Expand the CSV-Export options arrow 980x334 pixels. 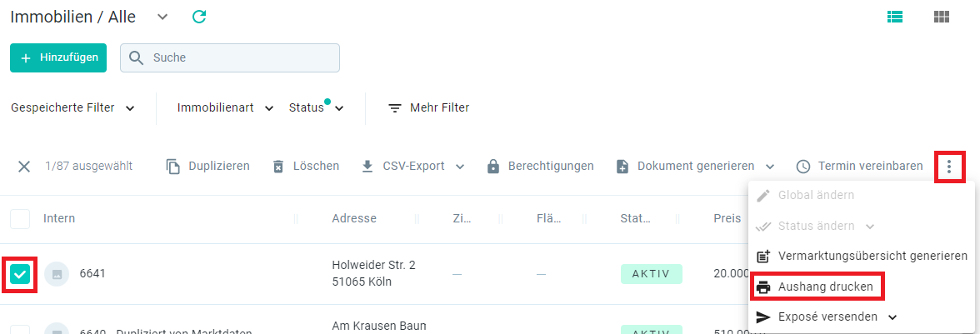coord(460,167)
